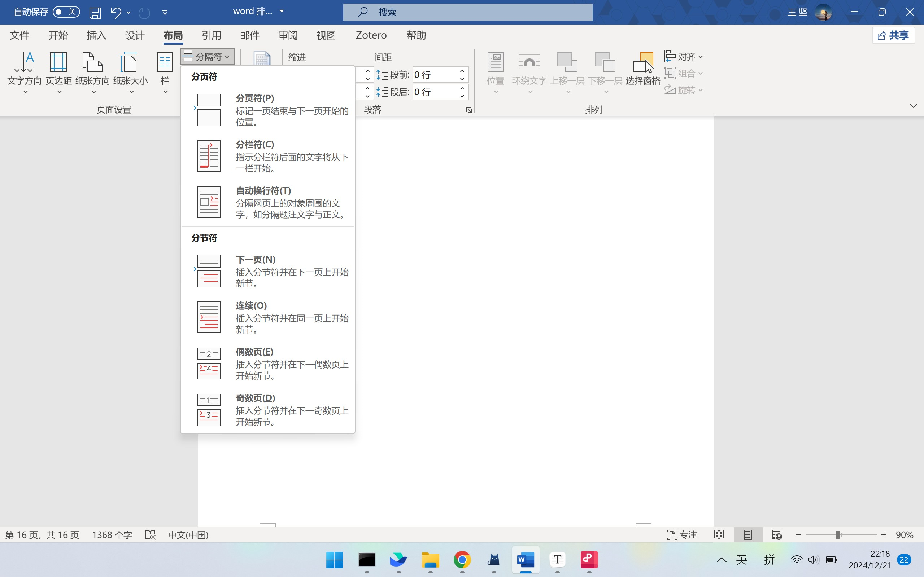Click the zoom slider handle
This screenshot has width=924, height=577.
click(x=837, y=535)
